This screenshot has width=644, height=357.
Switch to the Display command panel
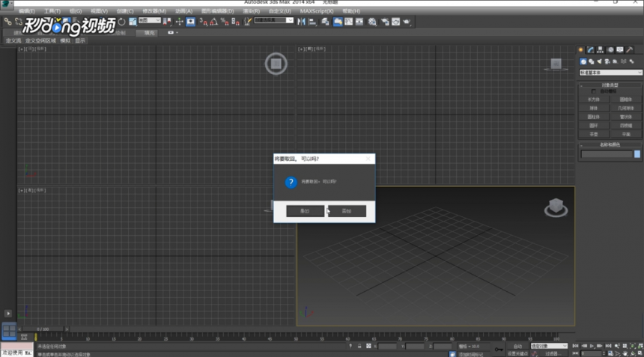pyautogui.click(x=620, y=49)
